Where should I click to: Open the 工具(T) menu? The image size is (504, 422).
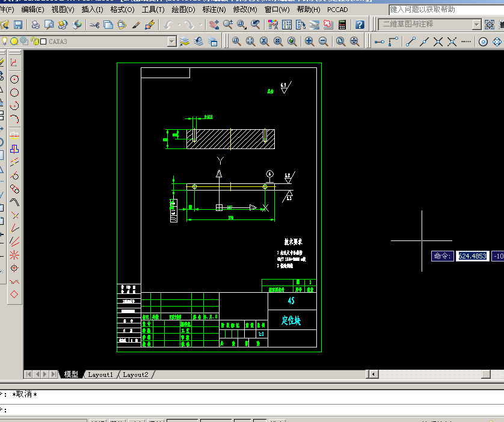click(153, 10)
